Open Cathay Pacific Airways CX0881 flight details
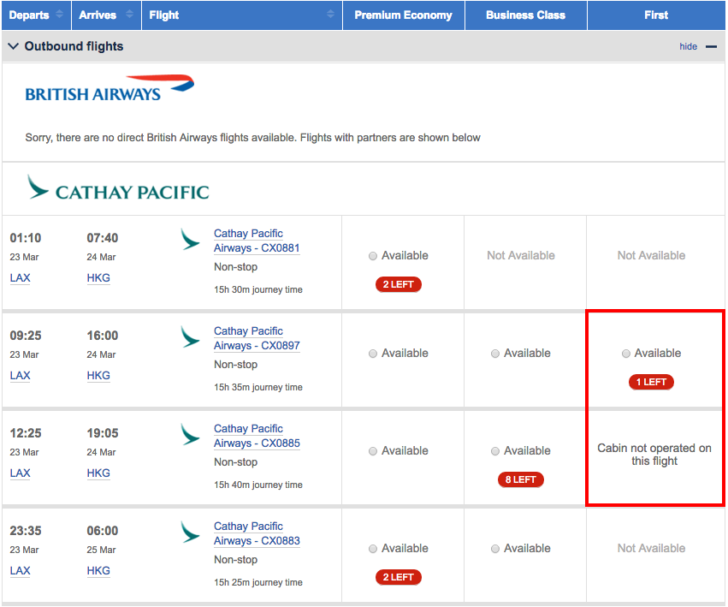 point(257,241)
